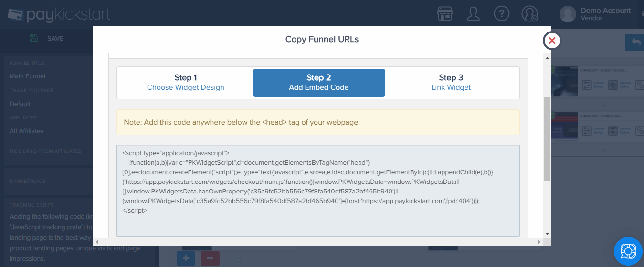
Task: Go to Step 1 Choose Widget Design
Action: coord(185,82)
